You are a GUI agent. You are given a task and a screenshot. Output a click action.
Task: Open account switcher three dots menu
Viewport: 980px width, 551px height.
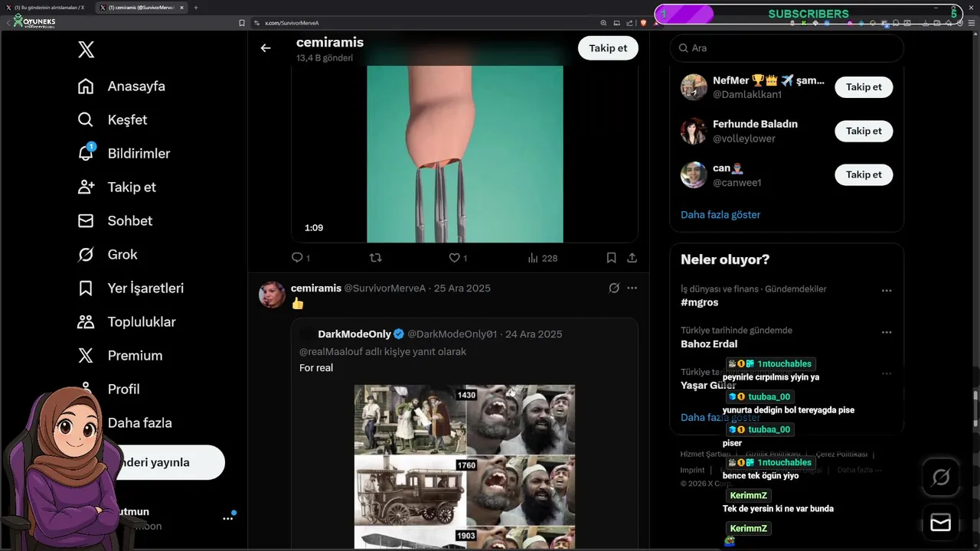point(227,518)
